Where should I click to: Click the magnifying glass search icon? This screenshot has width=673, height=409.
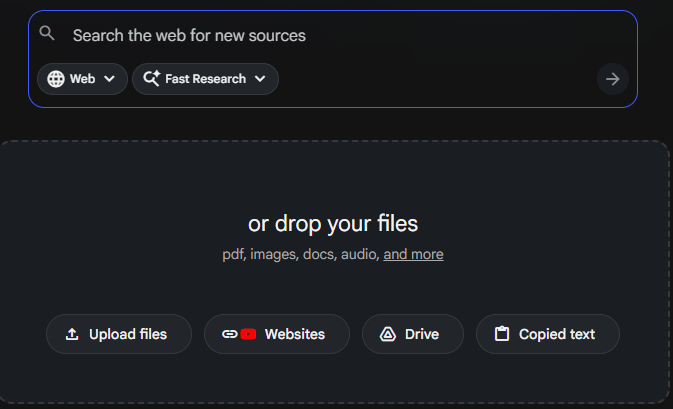pos(46,34)
